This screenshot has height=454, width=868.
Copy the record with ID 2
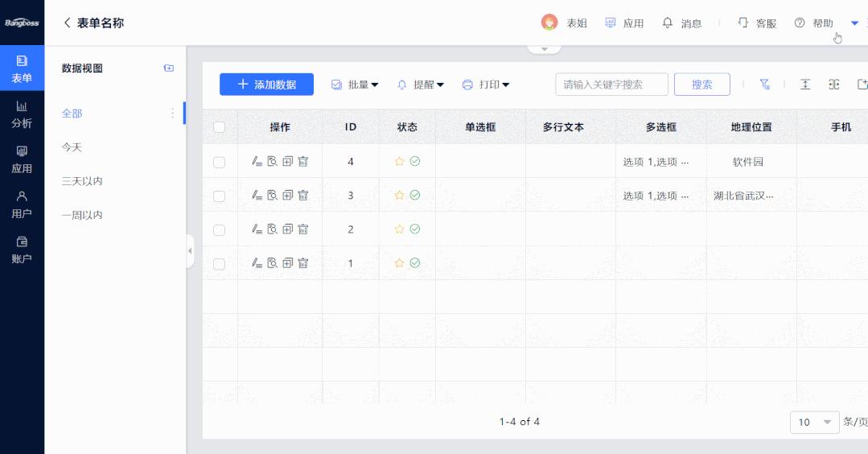tap(287, 229)
